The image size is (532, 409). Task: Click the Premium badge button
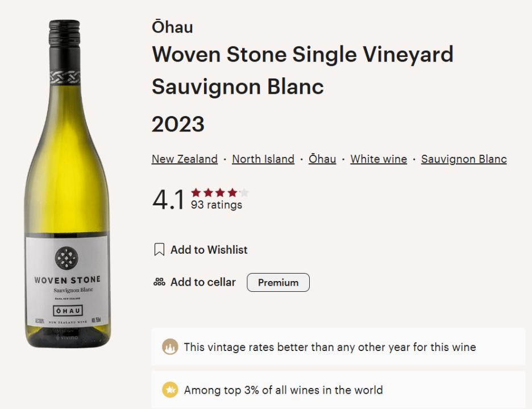(278, 282)
